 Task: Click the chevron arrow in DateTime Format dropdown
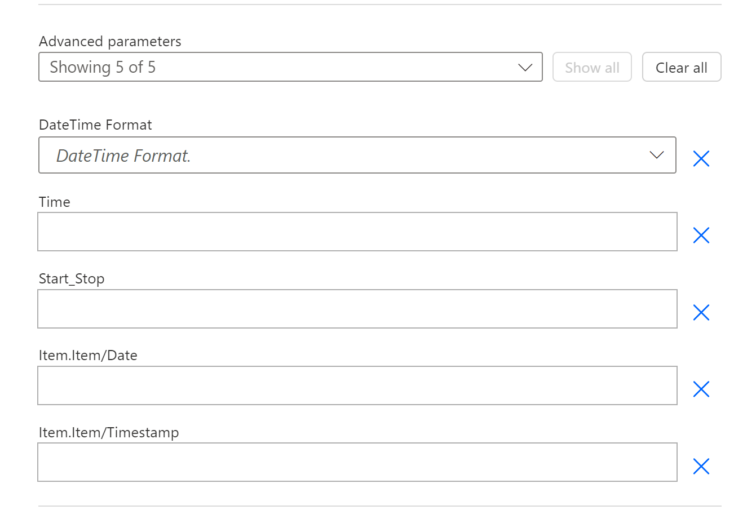pos(656,155)
